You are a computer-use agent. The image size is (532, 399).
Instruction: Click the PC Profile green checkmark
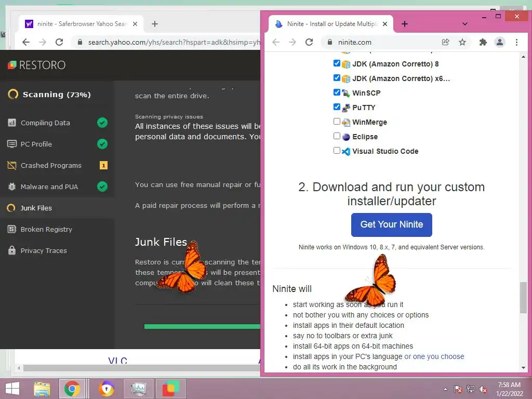[x=102, y=144]
